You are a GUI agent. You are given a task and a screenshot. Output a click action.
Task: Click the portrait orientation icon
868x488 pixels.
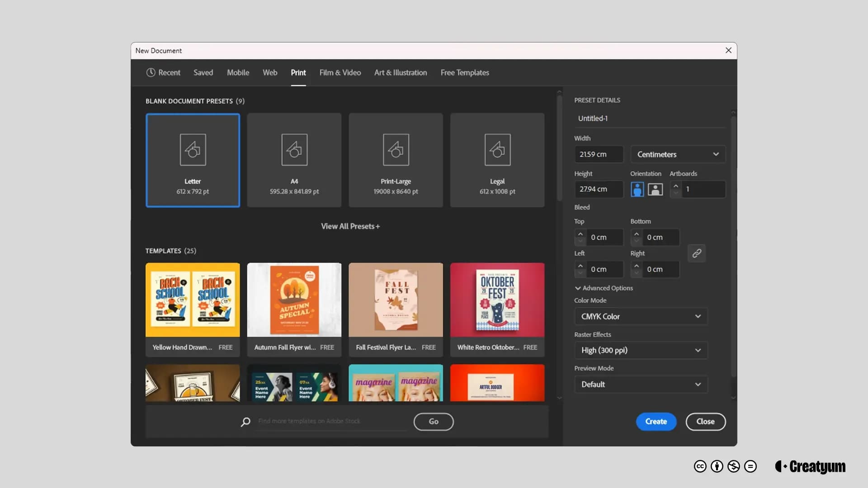pos(637,189)
